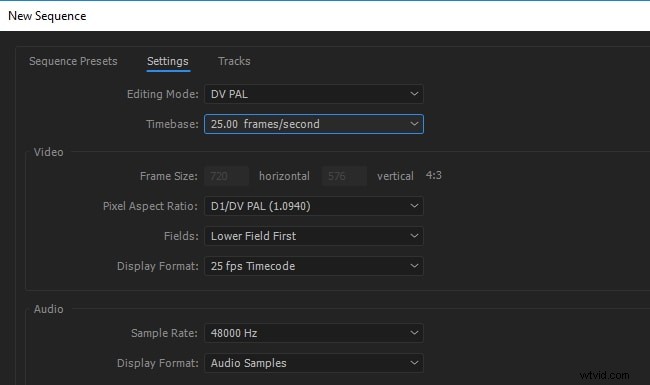Select the Settings tab
Image resolution: width=650 pixels, height=385 pixels.
pyautogui.click(x=168, y=61)
